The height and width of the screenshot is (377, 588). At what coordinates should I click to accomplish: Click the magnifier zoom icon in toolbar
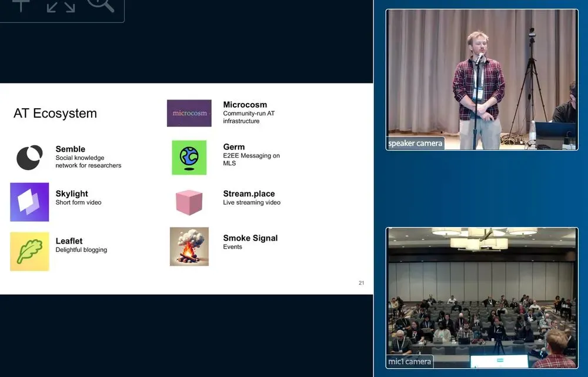(x=100, y=5)
